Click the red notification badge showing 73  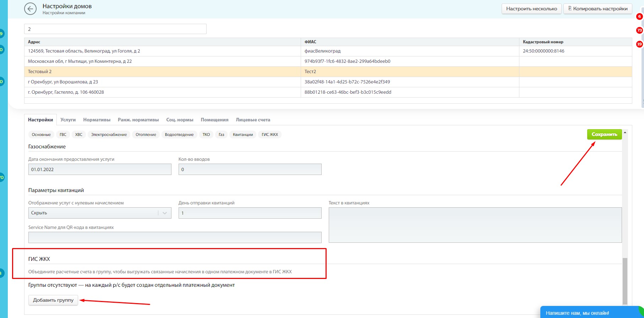[639, 31]
